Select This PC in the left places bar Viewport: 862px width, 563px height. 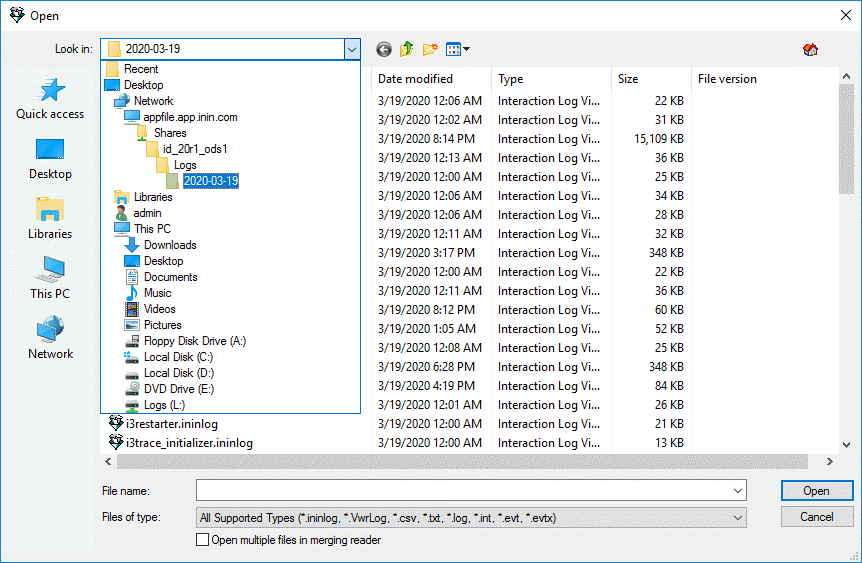(50, 279)
